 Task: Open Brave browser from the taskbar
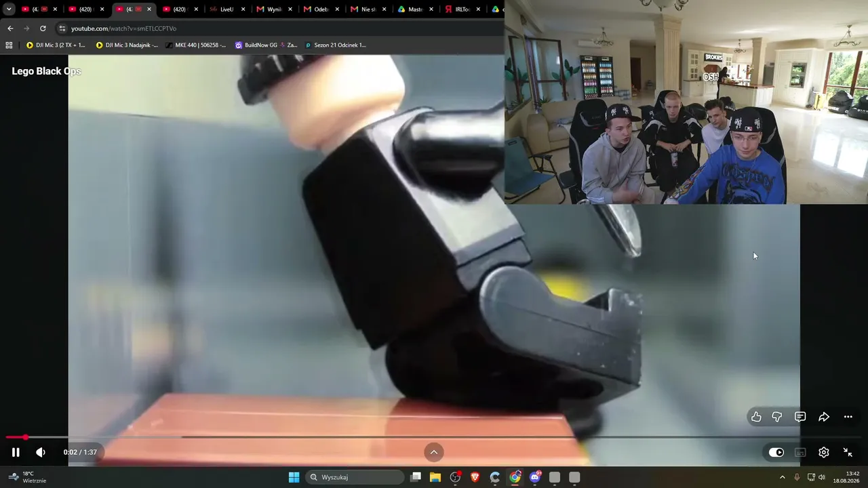(475, 477)
